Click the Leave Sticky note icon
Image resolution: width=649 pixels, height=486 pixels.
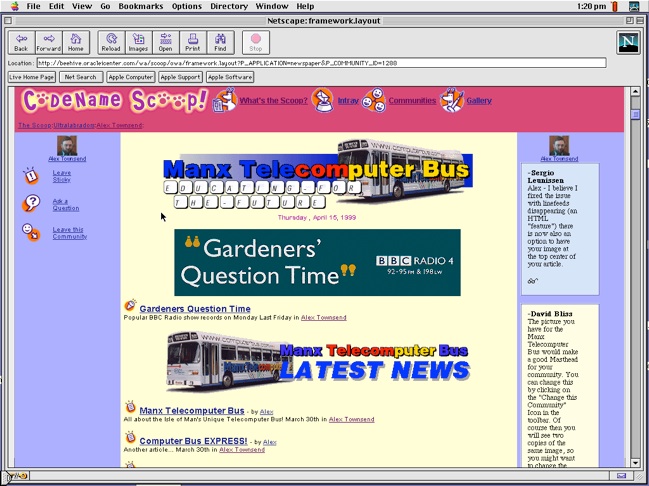pos(31,176)
